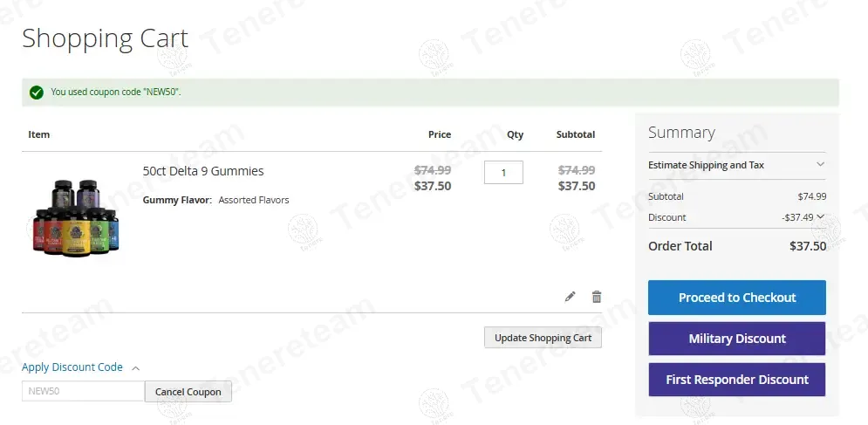Click the edit pencil icon for the item
The height and width of the screenshot is (425, 868).
pos(570,297)
